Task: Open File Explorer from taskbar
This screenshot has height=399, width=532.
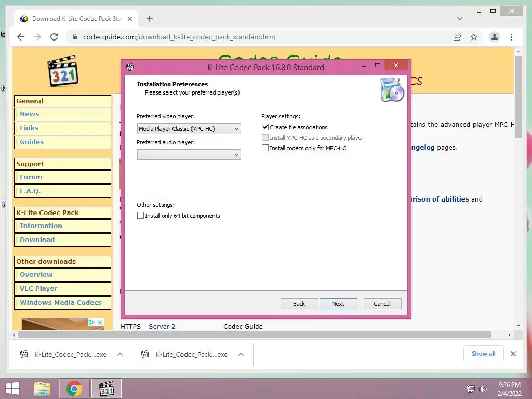Action: 42,389
